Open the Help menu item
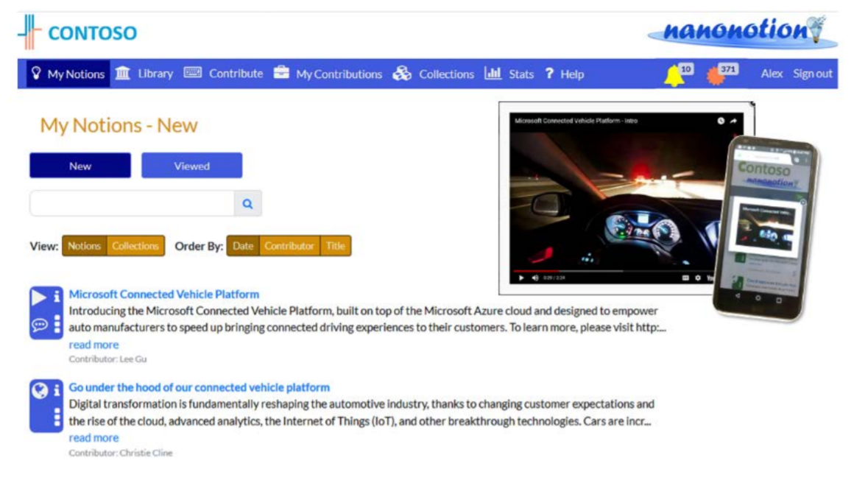Image resolution: width=868 pixels, height=483 pixels. pyautogui.click(x=564, y=74)
